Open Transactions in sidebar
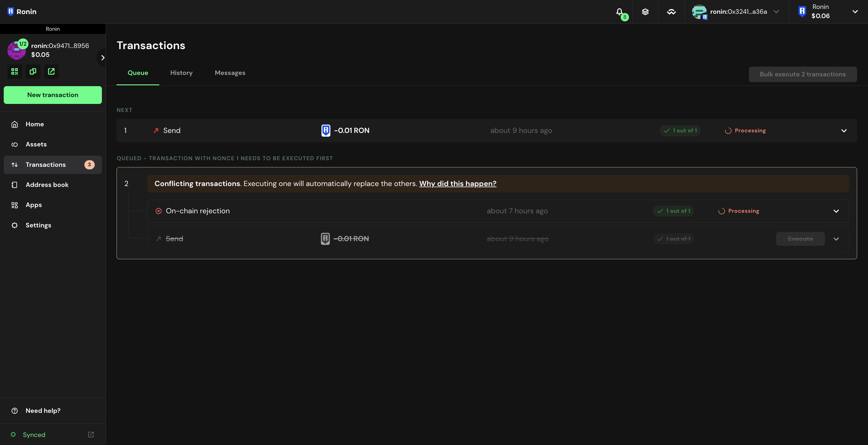Image resolution: width=868 pixels, height=445 pixels. click(x=53, y=165)
